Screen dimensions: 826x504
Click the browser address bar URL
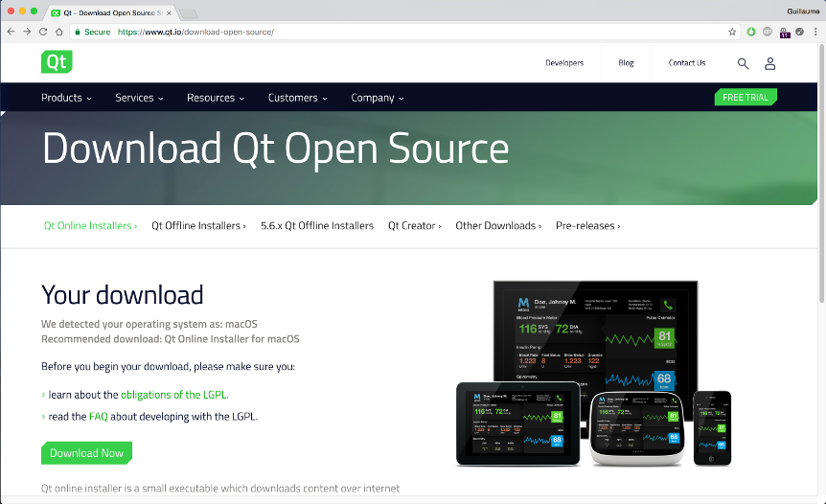(x=195, y=32)
